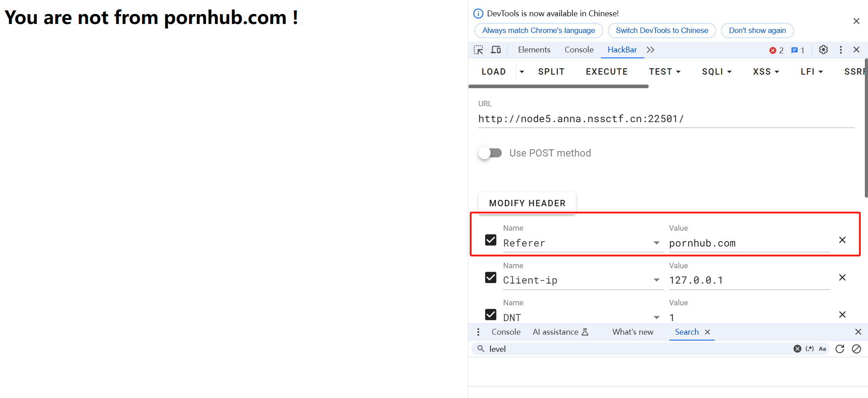Click the LOAD button
The image size is (868, 398).
[493, 71]
